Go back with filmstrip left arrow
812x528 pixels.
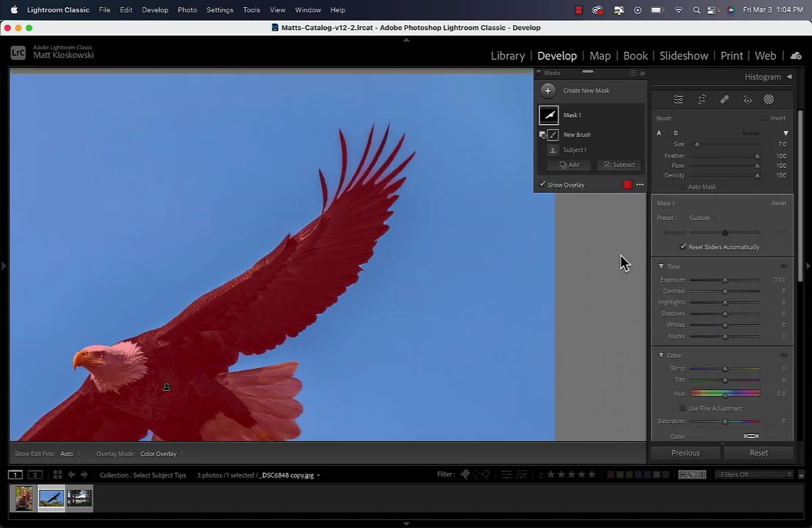pyautogui.click(x=71, y=475)
